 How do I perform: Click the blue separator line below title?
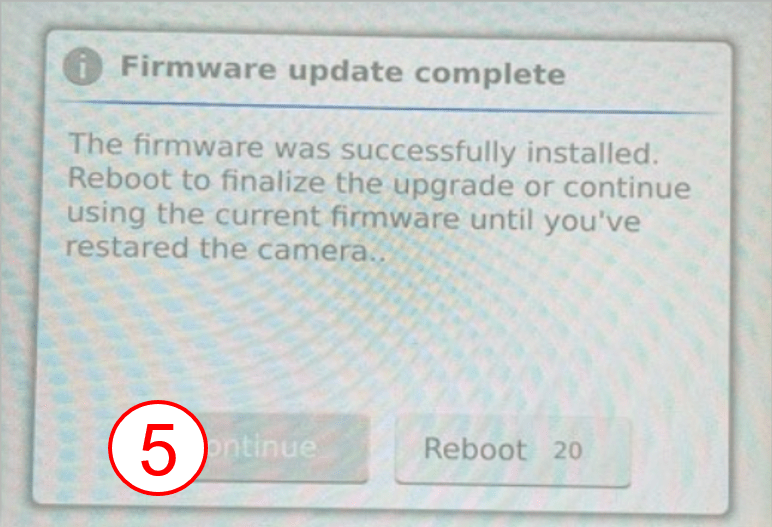389,107
